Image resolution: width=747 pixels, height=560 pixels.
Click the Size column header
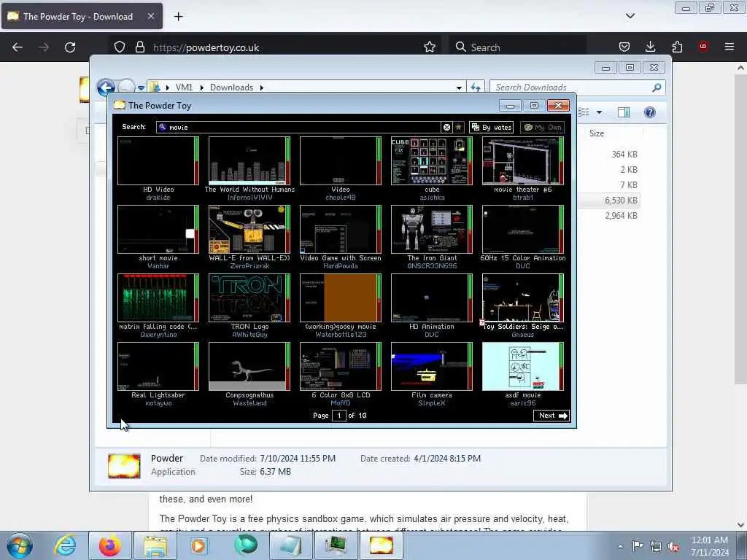(x=597, y=133)
